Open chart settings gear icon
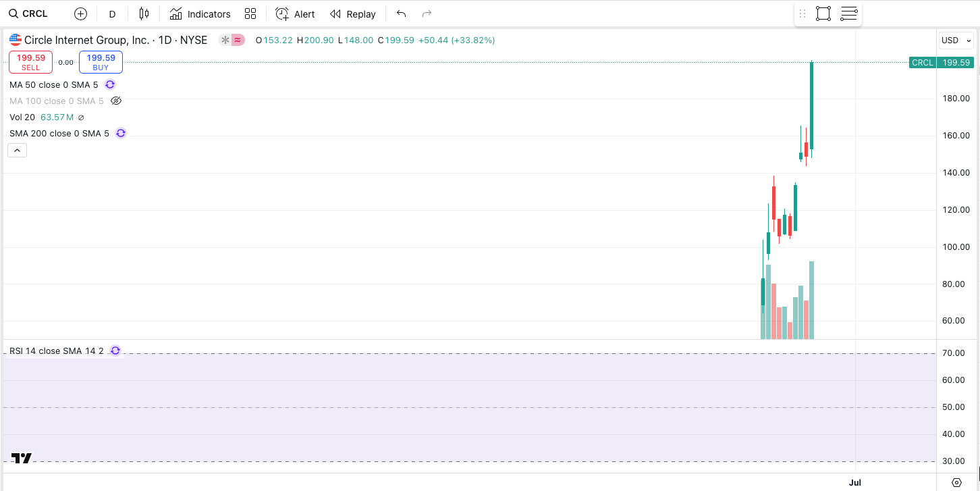 (x=956, y=482)
